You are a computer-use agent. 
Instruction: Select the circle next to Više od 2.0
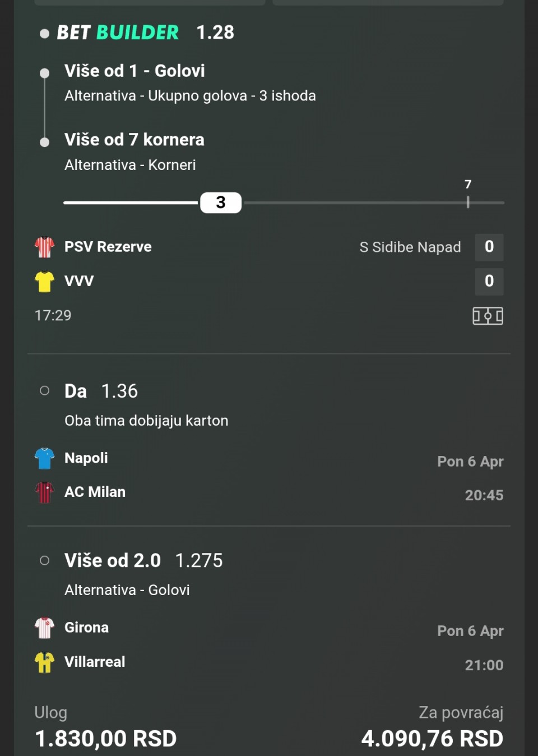44,560
